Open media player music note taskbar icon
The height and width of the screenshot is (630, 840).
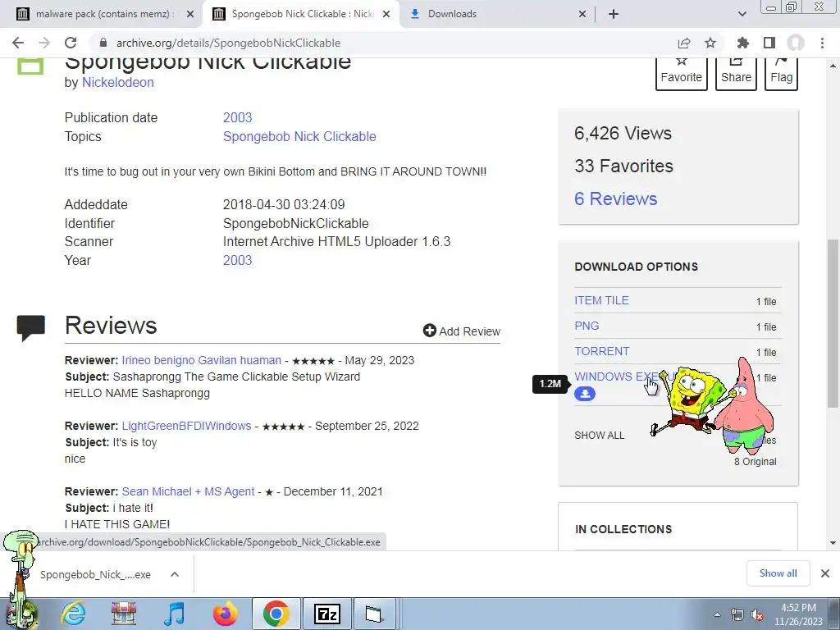pos(175,614)
